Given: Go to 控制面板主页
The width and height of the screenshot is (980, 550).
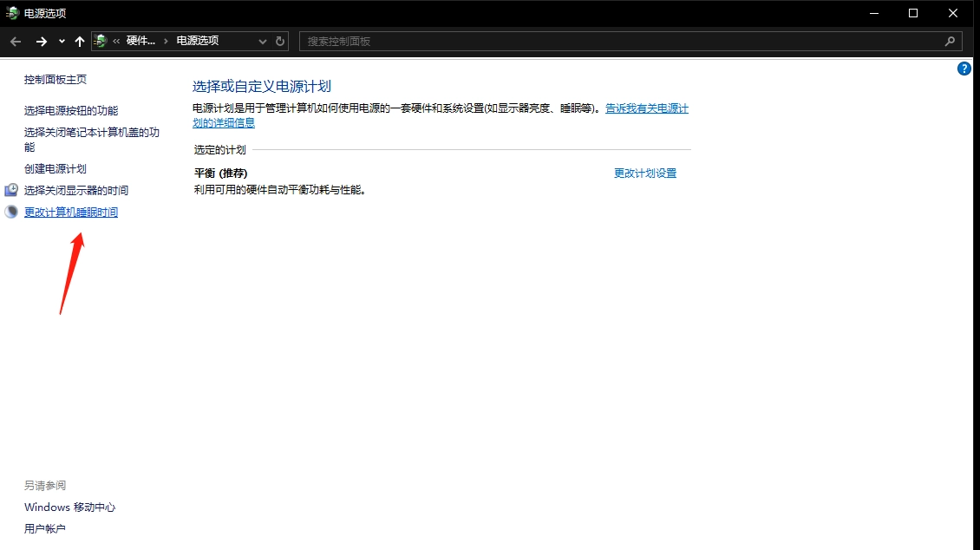Looking at the screenshot, I should pos(56,80).
